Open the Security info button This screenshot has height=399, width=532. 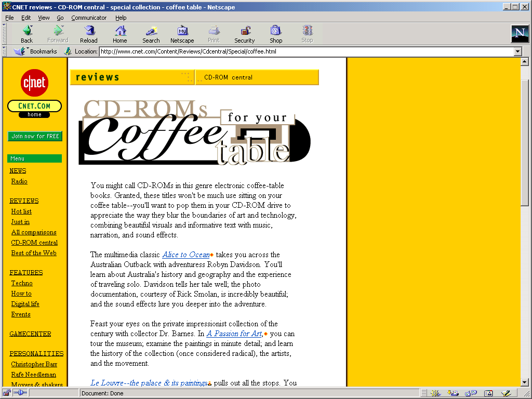point(244,34)
